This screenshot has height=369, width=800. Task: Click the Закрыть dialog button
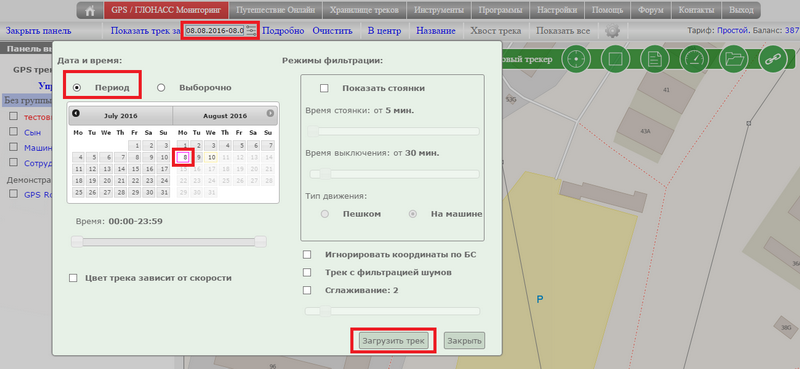[x=464, y=341]
